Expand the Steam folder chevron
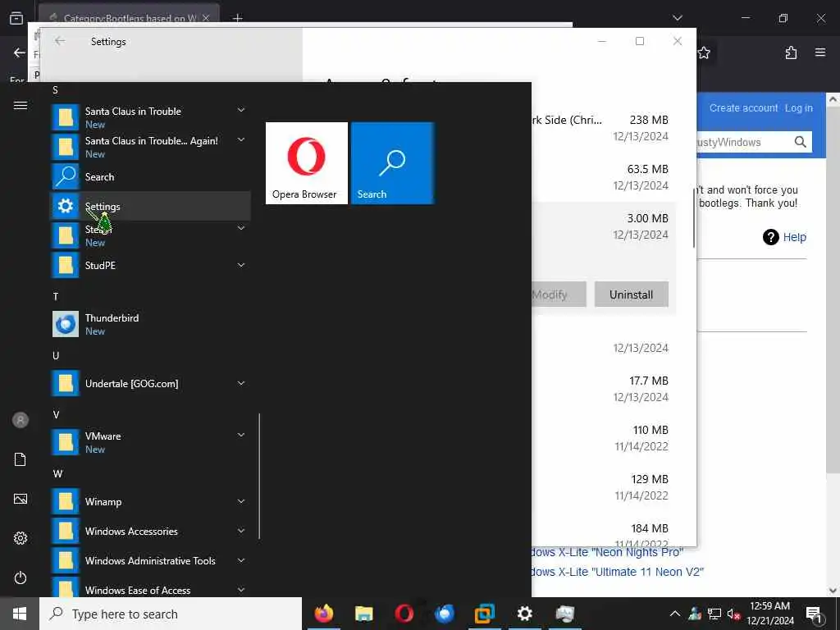The image size is (840, 630). coord(241,228)
